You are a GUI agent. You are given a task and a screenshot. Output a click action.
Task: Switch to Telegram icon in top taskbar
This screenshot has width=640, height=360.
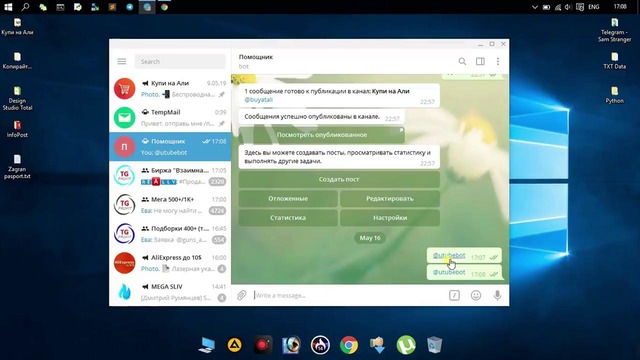tap(130, 7)
